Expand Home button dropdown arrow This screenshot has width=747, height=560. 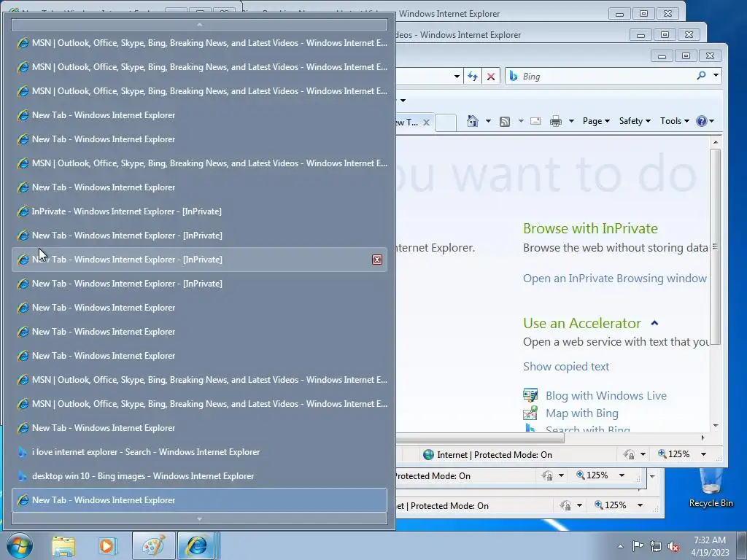click(488, 122)
